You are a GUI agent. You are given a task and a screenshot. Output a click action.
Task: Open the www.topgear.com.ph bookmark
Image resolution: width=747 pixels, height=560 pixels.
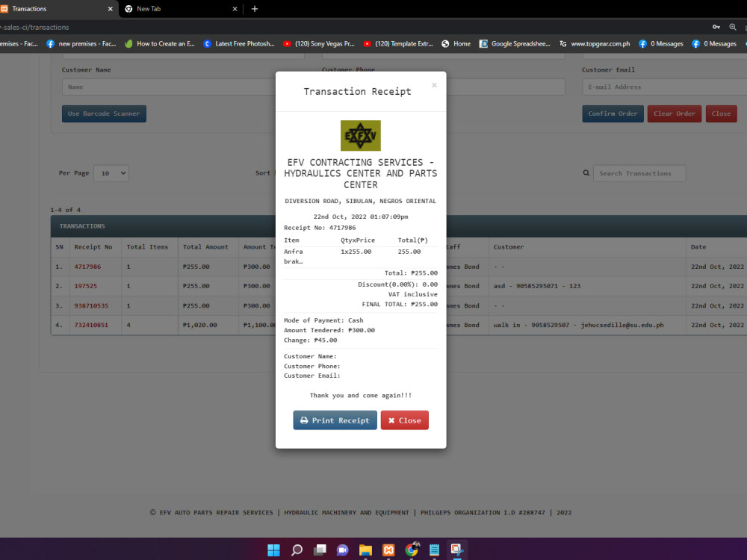pos(595,44)
